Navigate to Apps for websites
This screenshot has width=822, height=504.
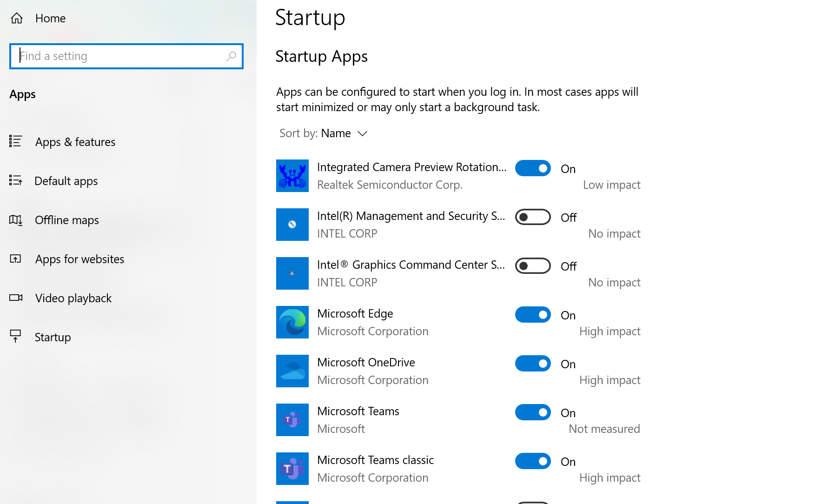[80, 259]
